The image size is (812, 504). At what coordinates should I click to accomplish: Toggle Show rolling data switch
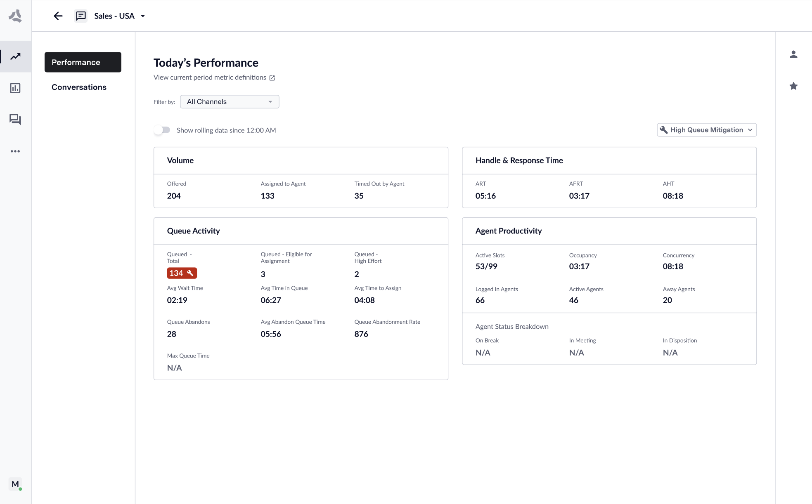click(162, 130)
